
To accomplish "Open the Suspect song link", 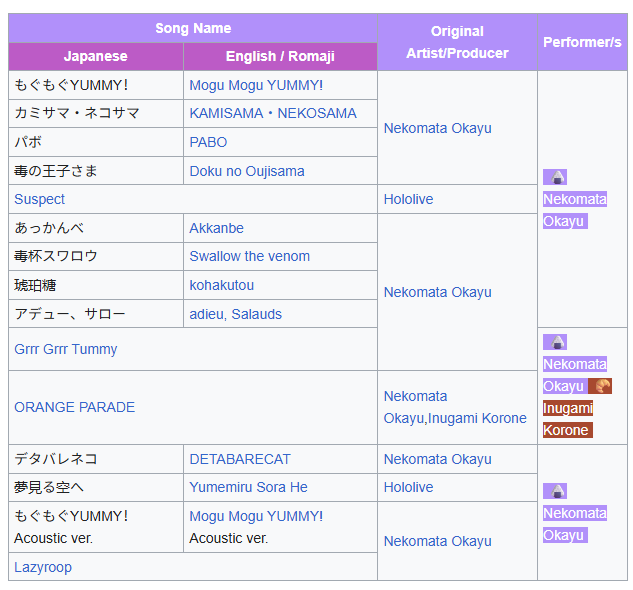I will (40, 199).
